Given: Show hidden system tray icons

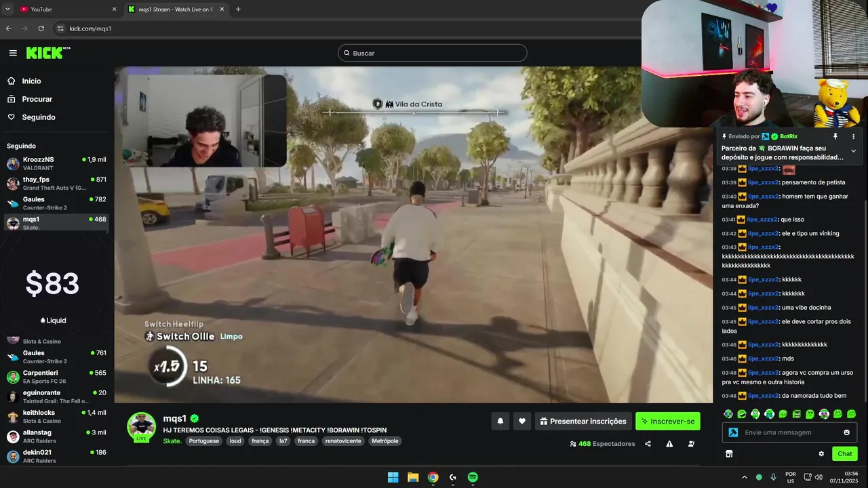Looking at the screenshot, I should point(744,477).
